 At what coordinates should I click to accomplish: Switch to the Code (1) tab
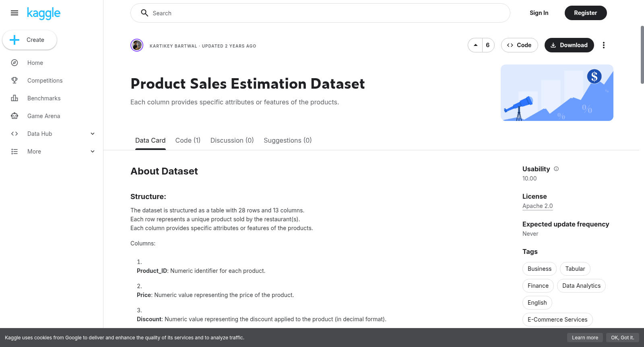tap(188, 140)
